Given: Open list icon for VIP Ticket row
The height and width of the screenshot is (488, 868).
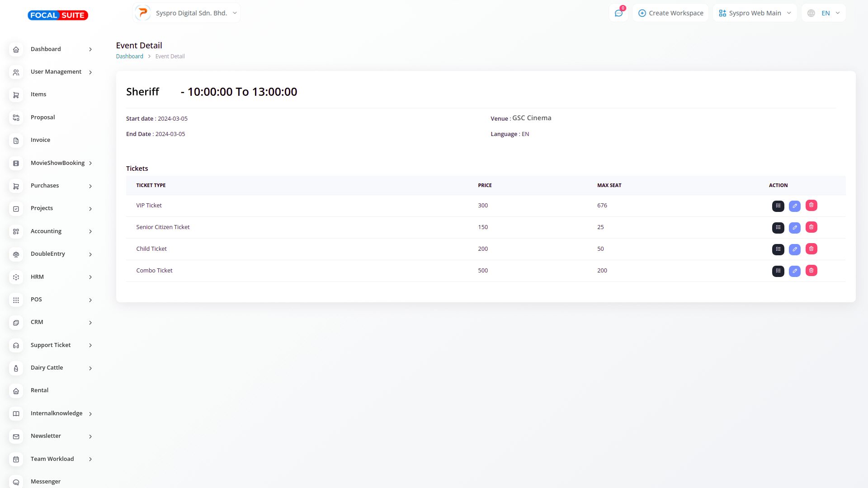Looking at the screenshot, I should 778,206.
